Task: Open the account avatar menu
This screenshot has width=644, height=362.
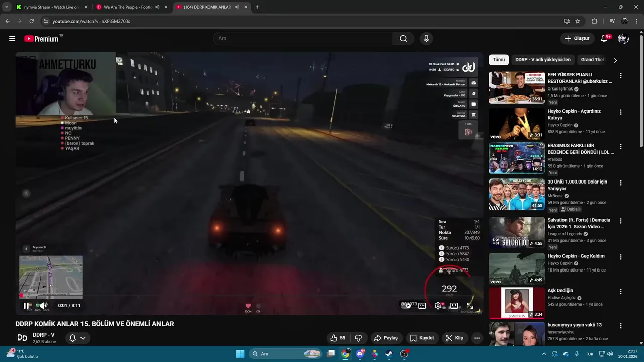Action: click(x=623, y=39)
